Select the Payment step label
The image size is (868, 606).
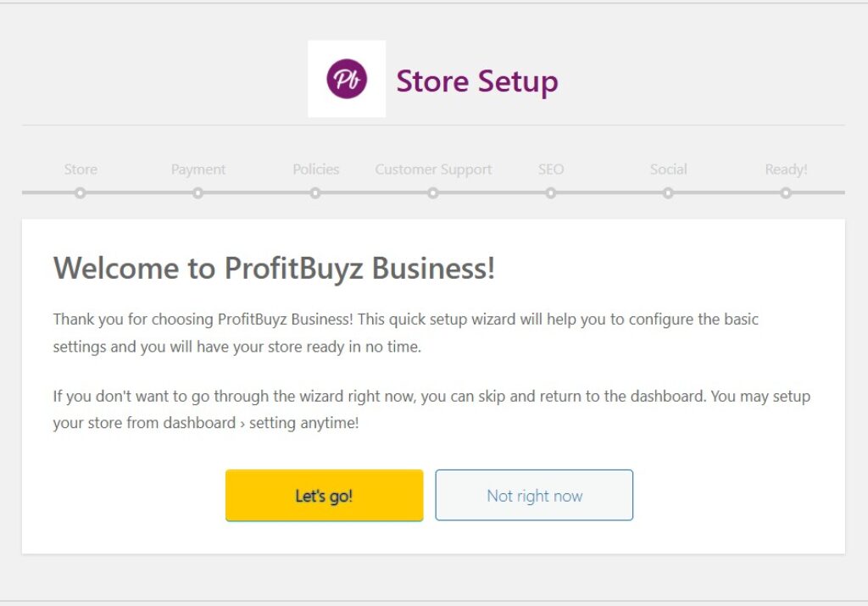pyautogui.click(x=198, y=170)
